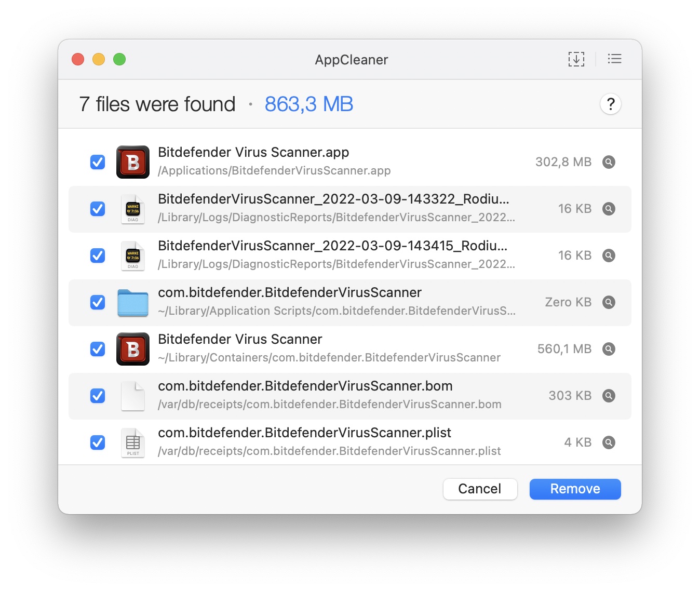
Task: Click the 863,3 MB total size
Action: tap(309, 104)
